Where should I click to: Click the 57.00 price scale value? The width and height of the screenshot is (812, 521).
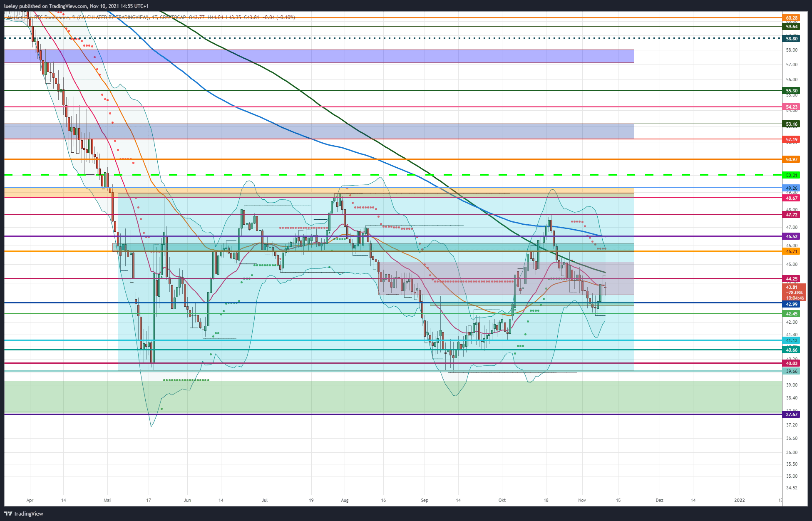[x=792, y=65]
